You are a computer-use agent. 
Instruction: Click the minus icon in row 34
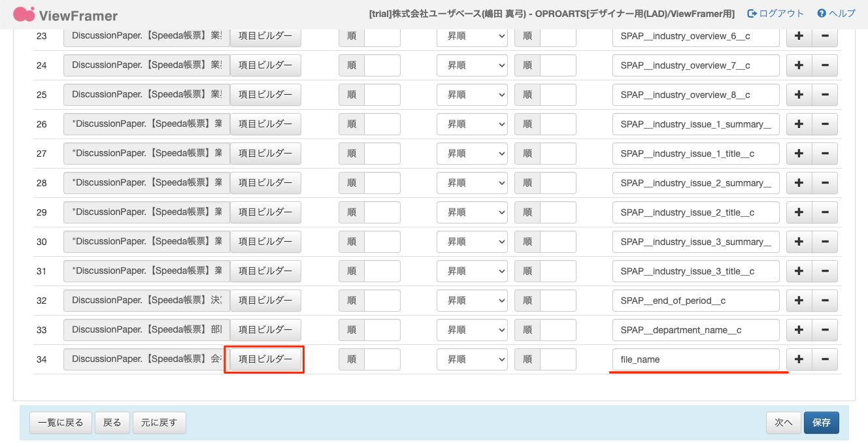click(x=825, y=359)
